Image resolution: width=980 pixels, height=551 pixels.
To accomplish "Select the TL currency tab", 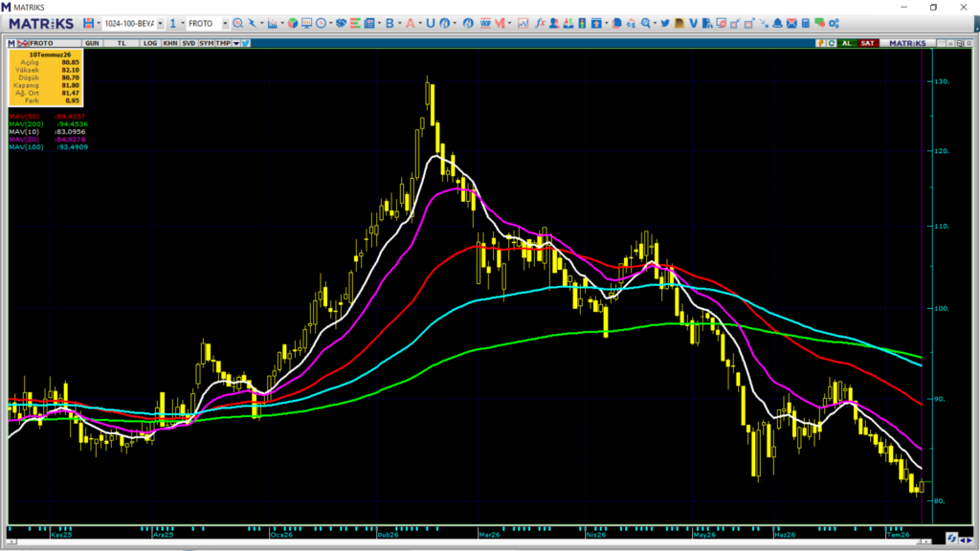I will 122,43.
